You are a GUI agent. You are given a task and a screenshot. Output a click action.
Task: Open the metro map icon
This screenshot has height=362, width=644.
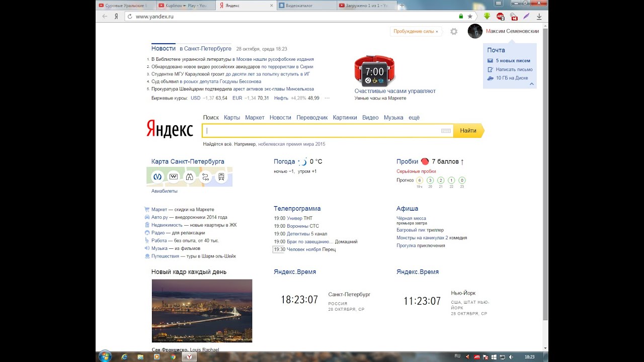pos(157,177)
